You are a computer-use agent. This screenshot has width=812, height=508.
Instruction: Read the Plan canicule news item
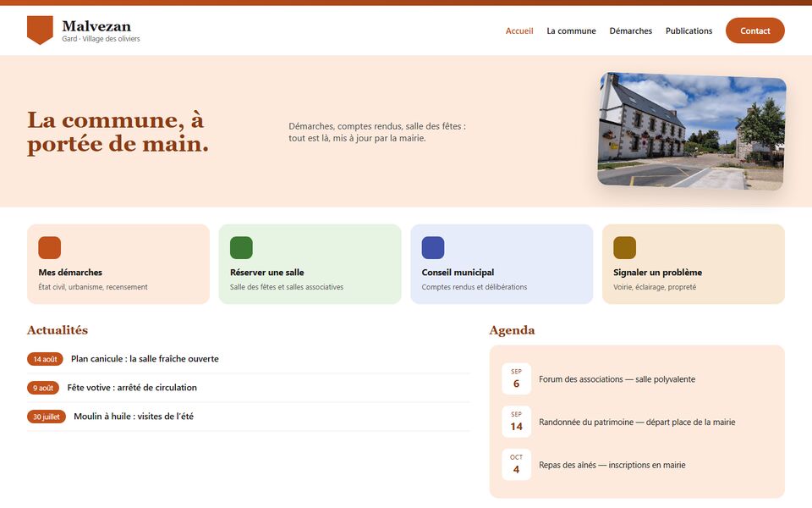[145, 359]
